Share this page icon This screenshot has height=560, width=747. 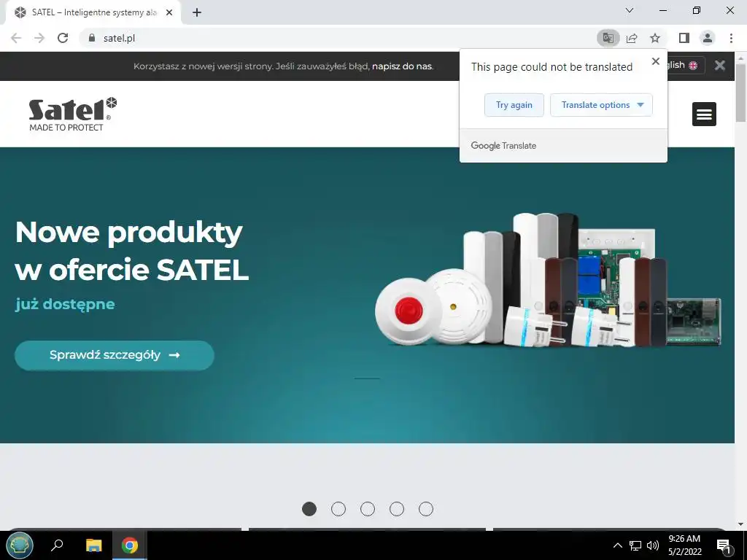pos(632,38)
